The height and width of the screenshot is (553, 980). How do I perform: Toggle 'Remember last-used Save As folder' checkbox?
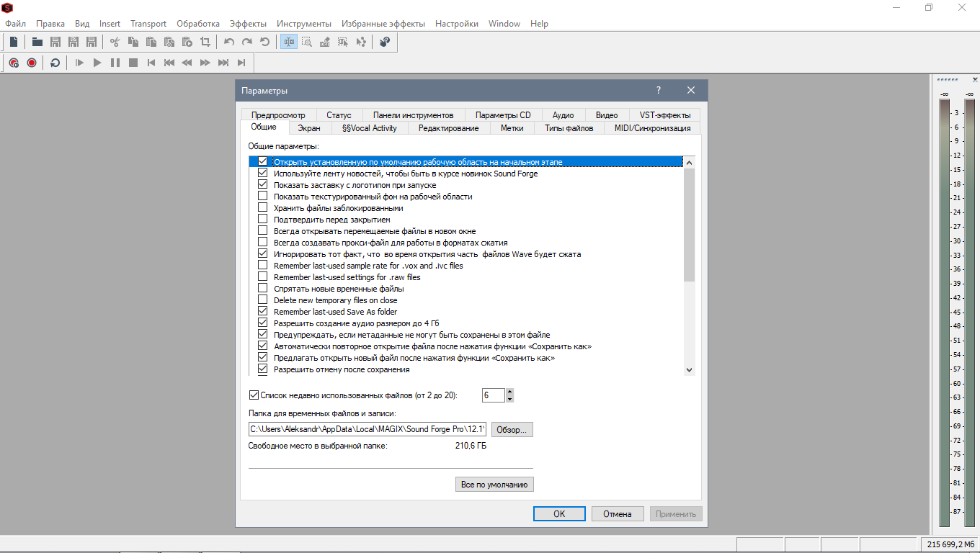click(262, 312)
